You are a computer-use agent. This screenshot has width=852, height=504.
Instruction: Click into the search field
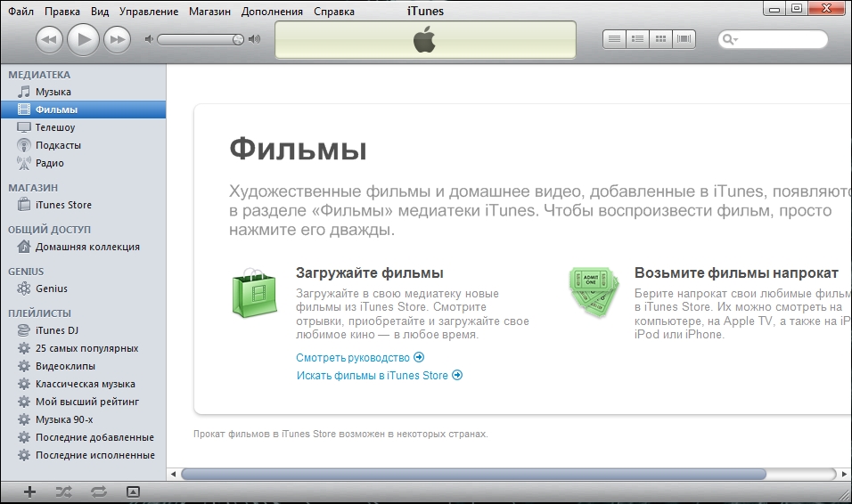[773, 39]
